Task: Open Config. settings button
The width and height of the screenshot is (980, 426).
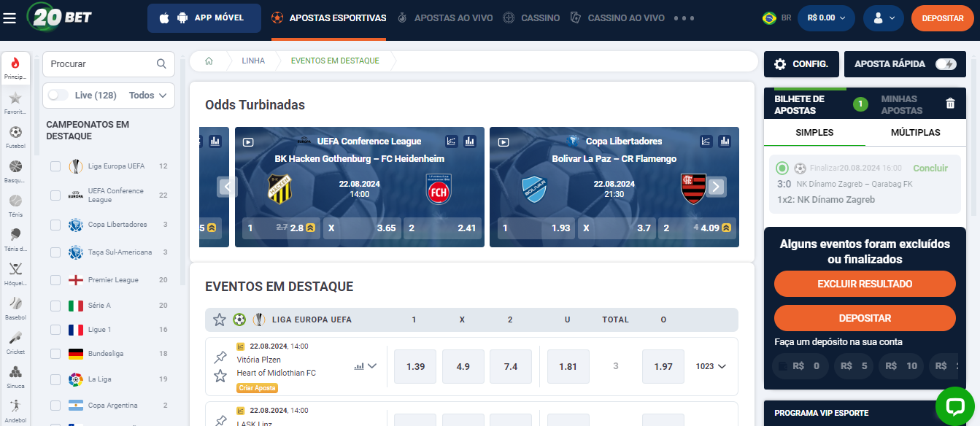Action: coord(801,64)
